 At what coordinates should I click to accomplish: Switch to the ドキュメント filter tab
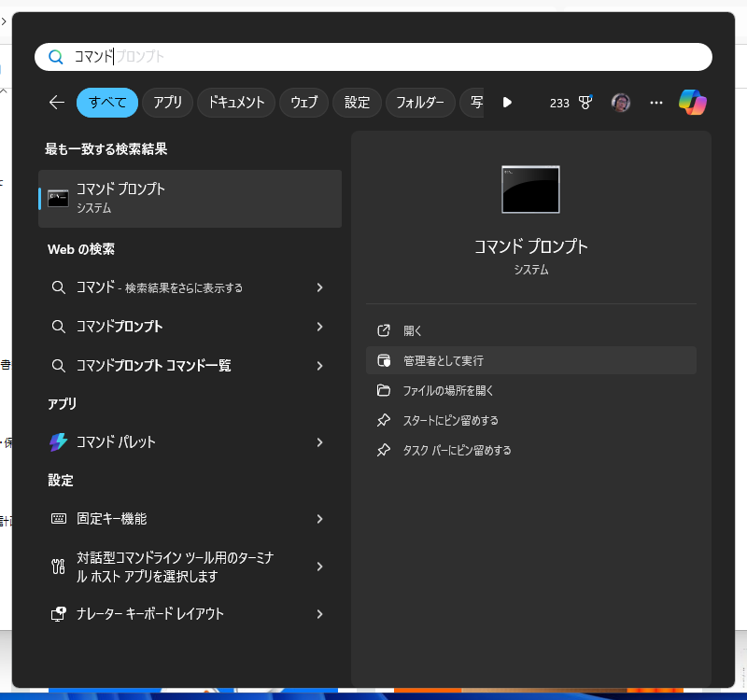click(236, 103)
